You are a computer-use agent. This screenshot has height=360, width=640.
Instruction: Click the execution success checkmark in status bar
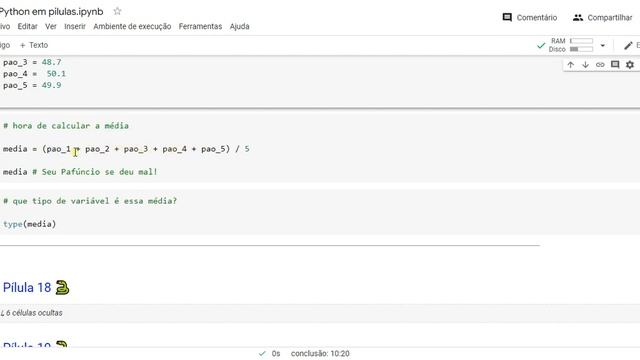262,353
